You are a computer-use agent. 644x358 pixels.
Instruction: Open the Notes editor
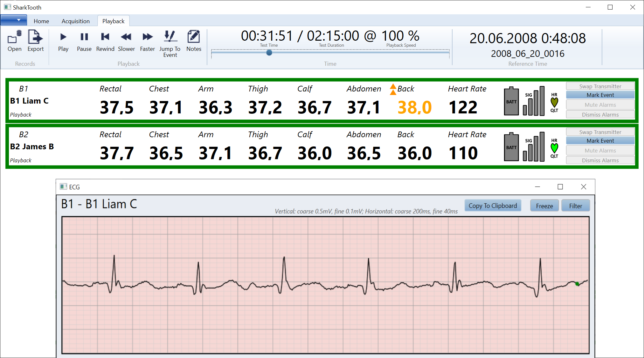pos(194,41)
